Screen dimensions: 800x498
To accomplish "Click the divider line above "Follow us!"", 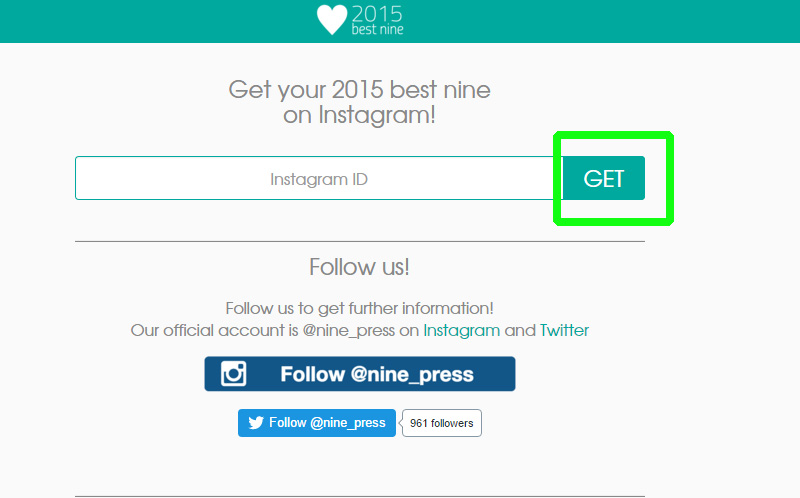I will (359, 241).
